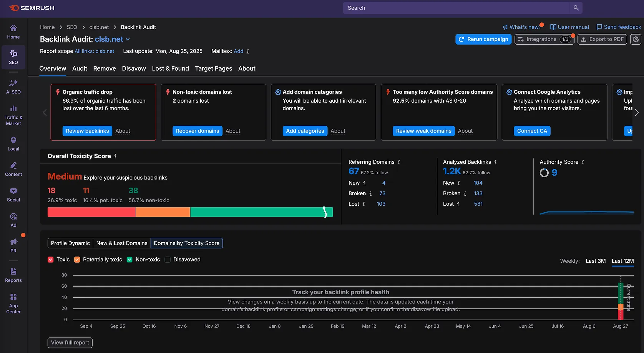The image size is (644, 353).
Task: Expand the clsb.net project dropdown
Action: [128, 39]
